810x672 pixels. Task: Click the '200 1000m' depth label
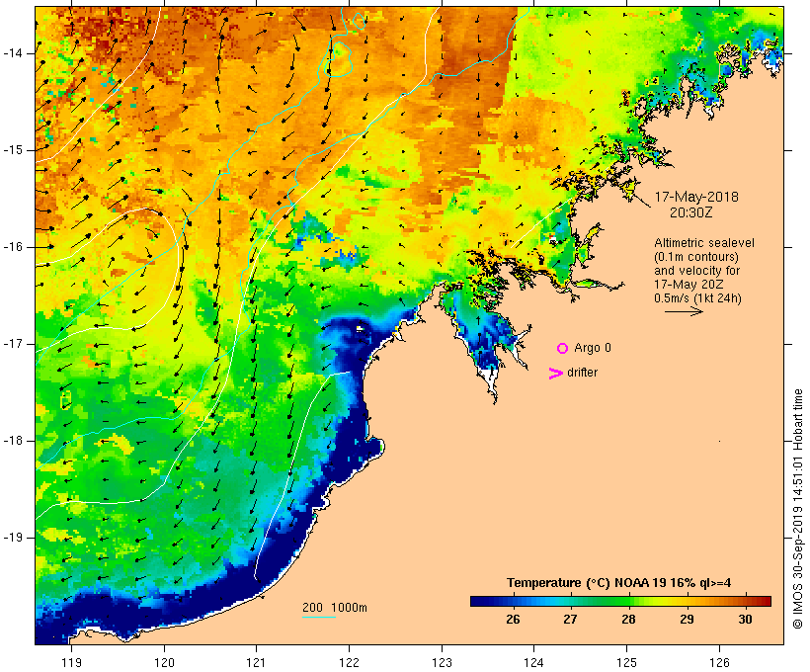(x=335, y=608)
